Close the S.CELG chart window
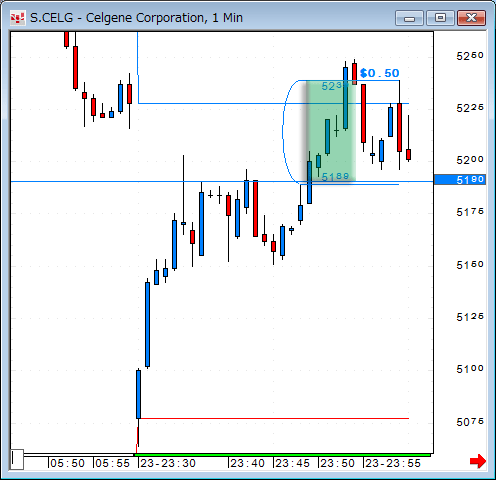 (x=471, y=18)
